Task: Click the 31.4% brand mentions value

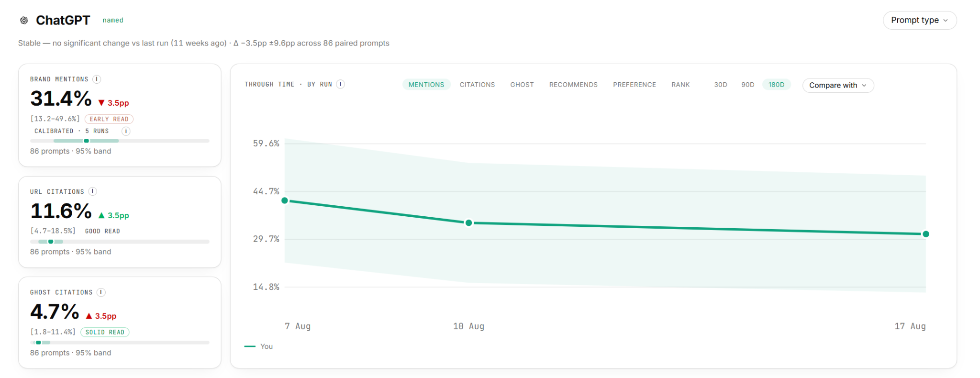Action: click(x=61, y=99)
